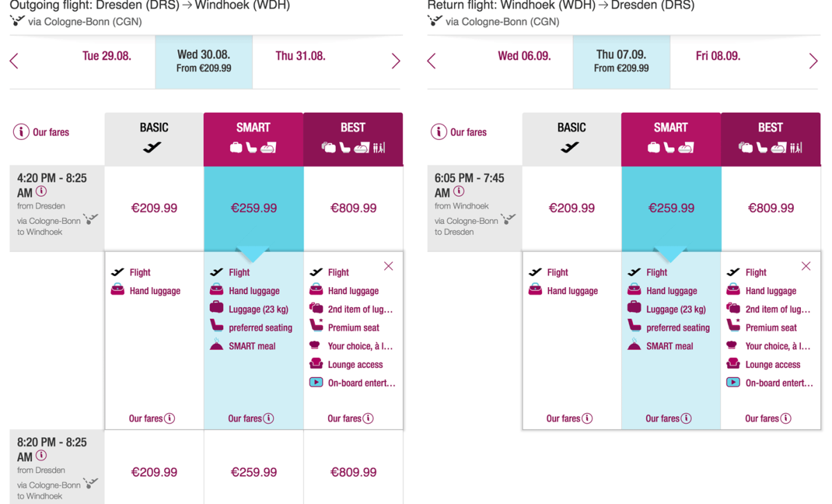
Task: Close the return fare details panel
Action: (x=806, y=266)
